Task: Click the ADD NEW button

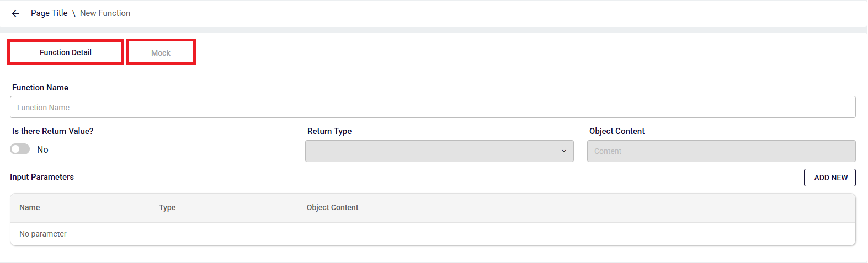Action: (x=830, y=178)
